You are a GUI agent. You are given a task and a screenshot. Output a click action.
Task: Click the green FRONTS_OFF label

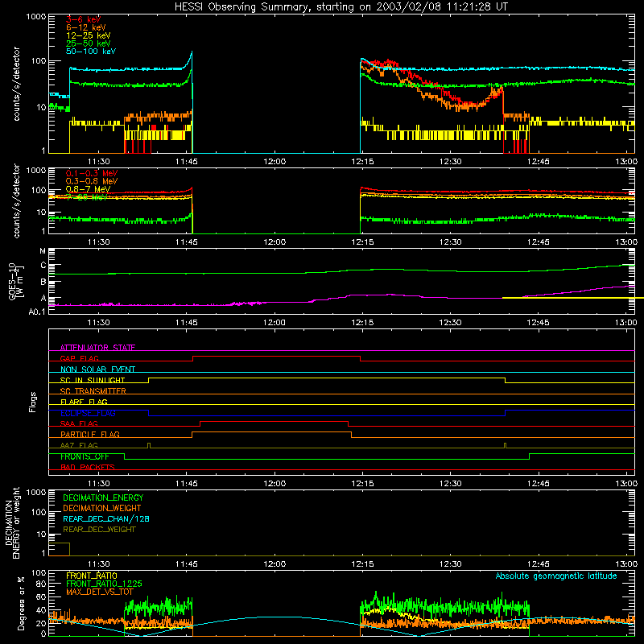85,456
